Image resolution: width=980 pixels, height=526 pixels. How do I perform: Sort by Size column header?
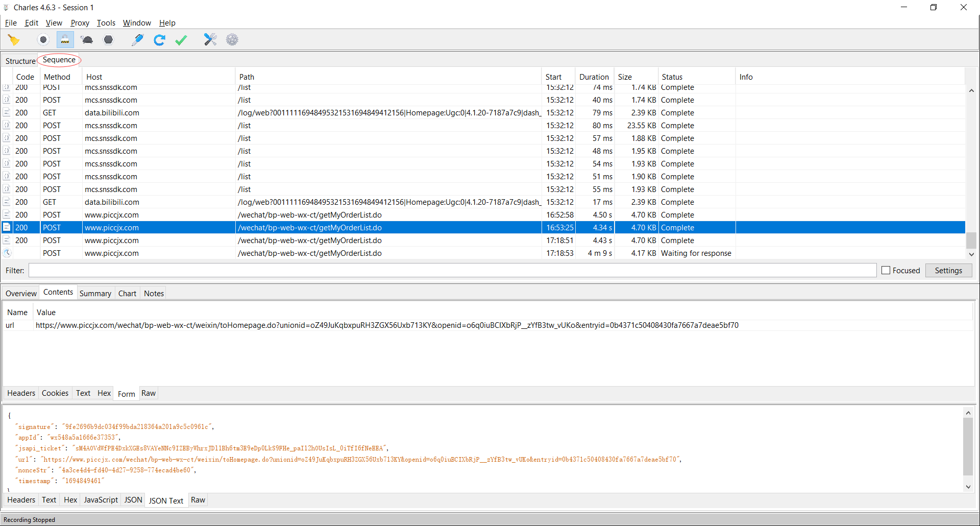pyautogui.click(x=636, y=77)
